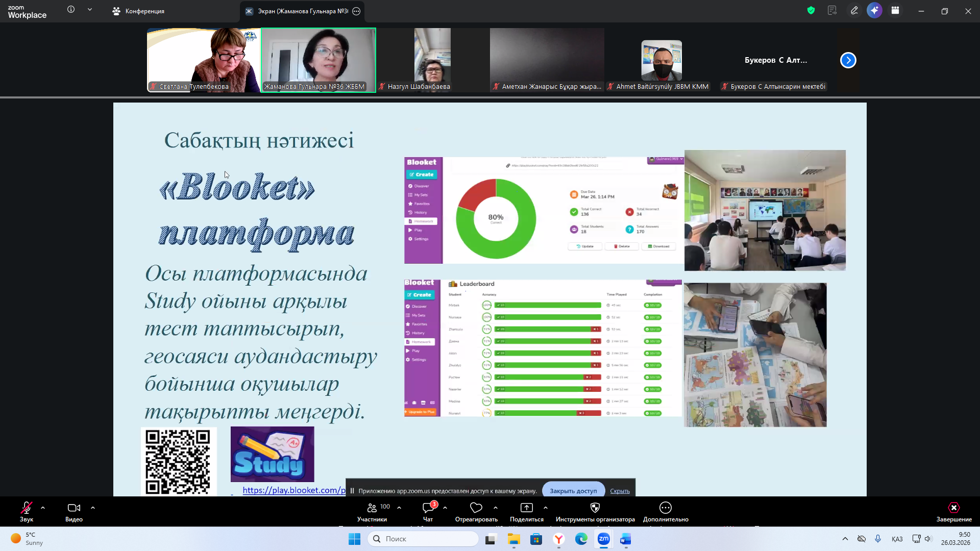Click the Скрыть link
The image size is (980, 551).
[620, 491]
